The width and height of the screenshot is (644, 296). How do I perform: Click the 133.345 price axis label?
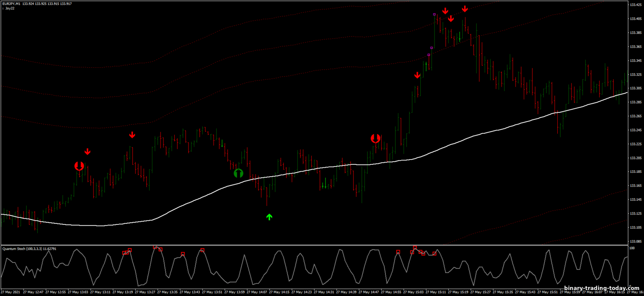635,60
